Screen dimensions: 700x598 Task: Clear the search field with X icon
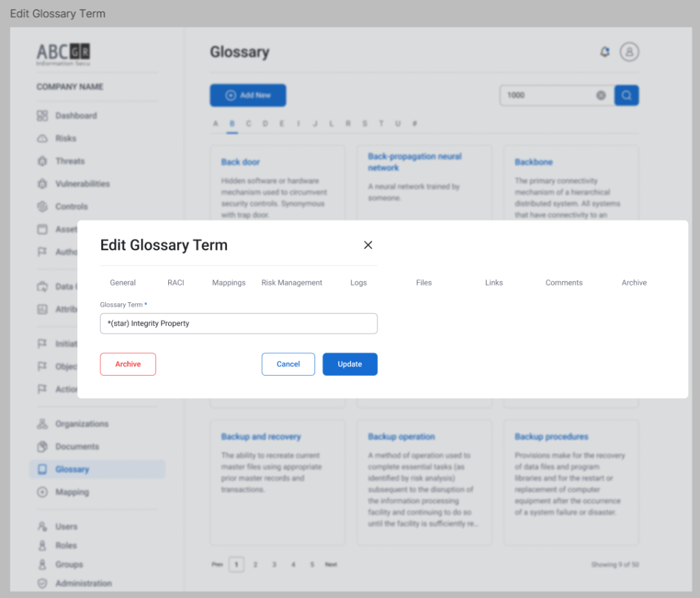coord(601,96)
